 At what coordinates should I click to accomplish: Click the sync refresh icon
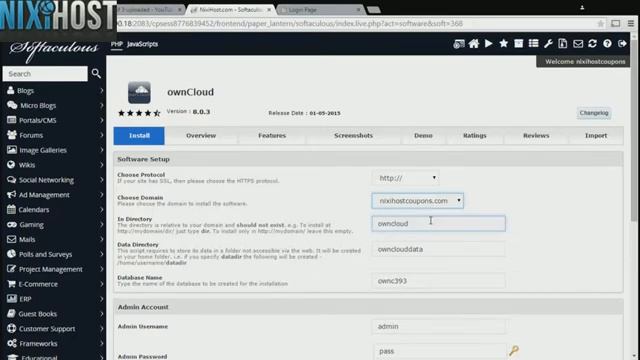coord(593,44)
